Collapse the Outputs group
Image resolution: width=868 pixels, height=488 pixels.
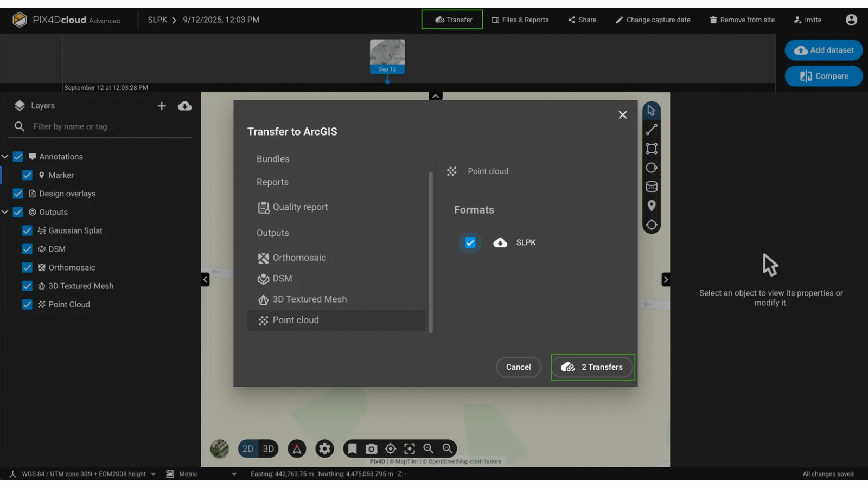[5, 212]
